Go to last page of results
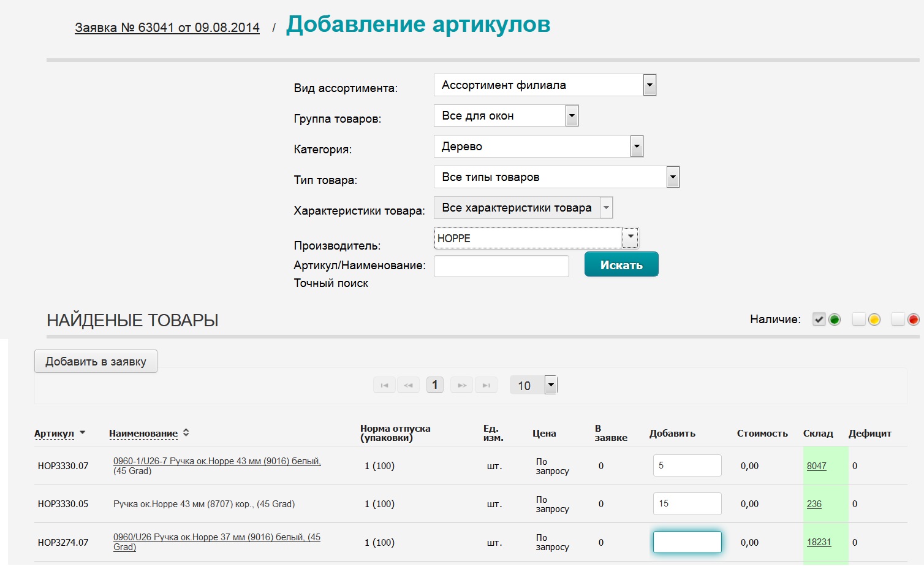Screen dimensions: 924x566 (486, 385)
